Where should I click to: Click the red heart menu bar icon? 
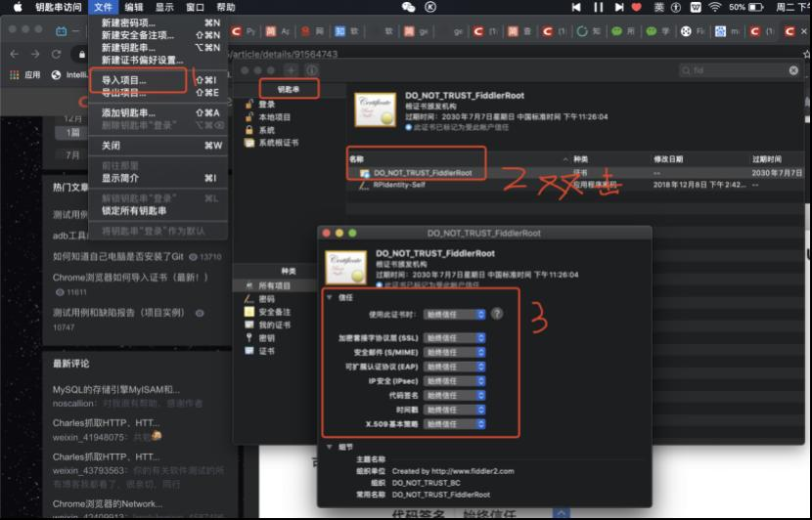[x=637, y=7]
